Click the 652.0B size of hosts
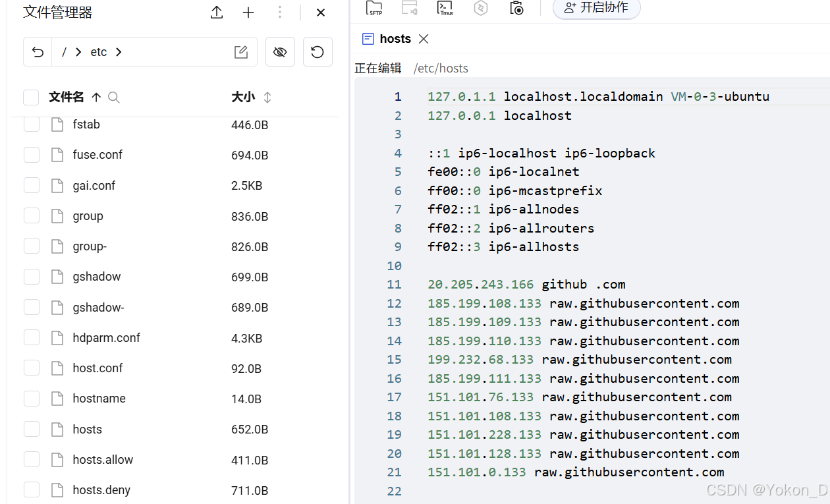 pyautogui.click(x=250, y=430)
